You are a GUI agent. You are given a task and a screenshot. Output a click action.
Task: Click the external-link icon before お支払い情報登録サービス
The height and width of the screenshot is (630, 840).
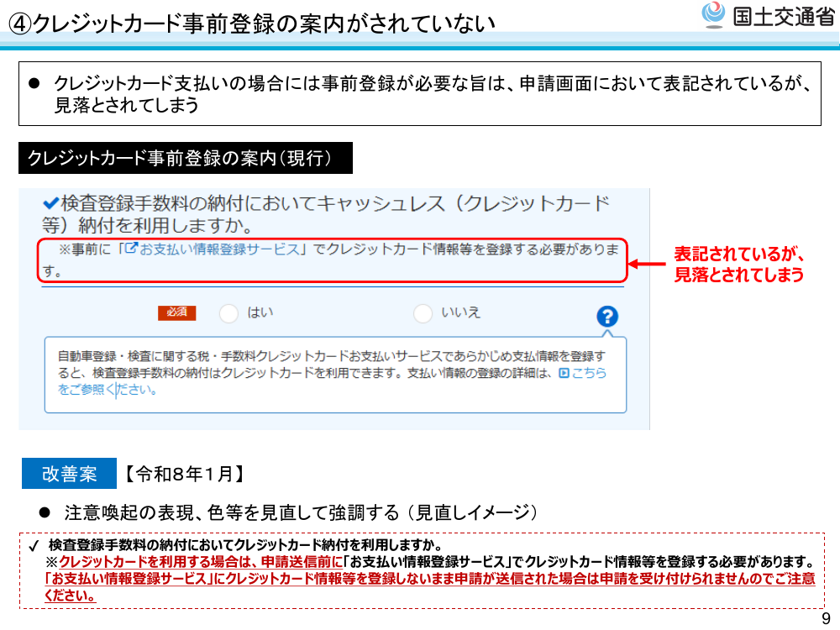tap(131, 249)
